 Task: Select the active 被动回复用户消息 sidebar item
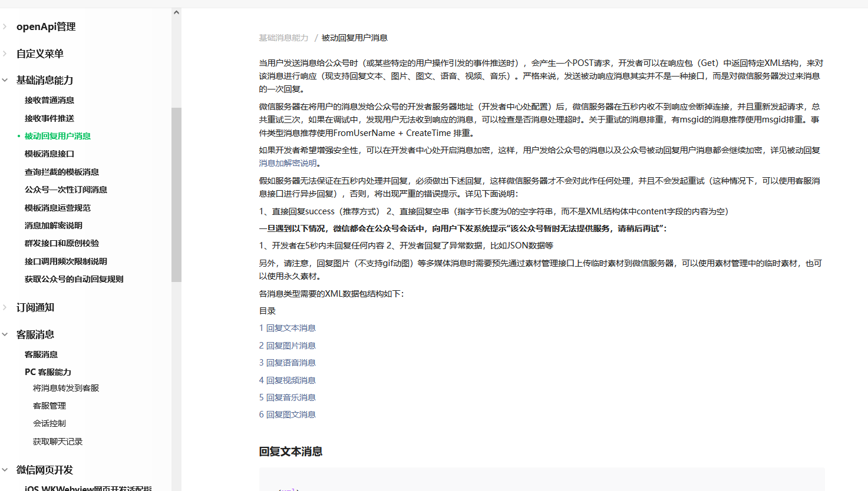coord(58,136)
